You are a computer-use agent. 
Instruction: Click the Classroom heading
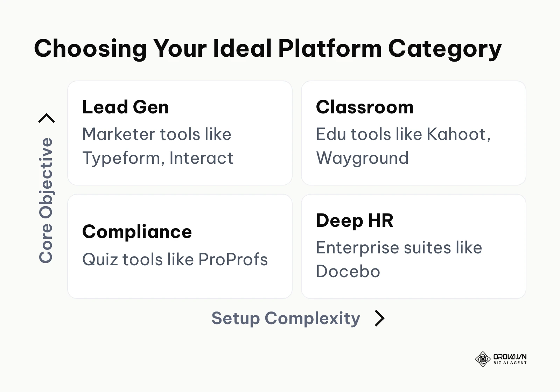tap(365, 107)
